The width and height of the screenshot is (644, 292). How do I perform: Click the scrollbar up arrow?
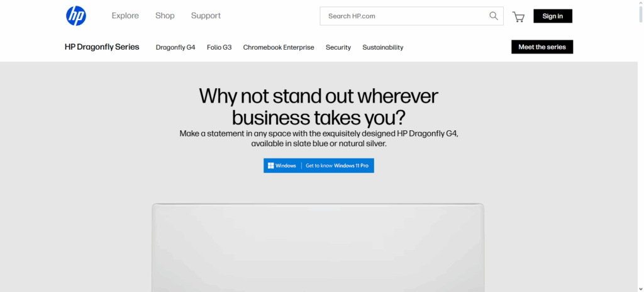coord(641,3)
